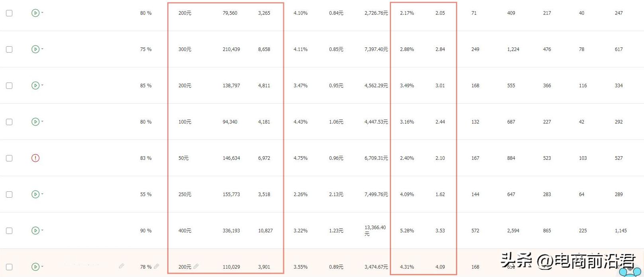Open the status dropdown arrow in the 400元 row
The width and height of the screenshot is (644, 277).
(x=42, y=230)
